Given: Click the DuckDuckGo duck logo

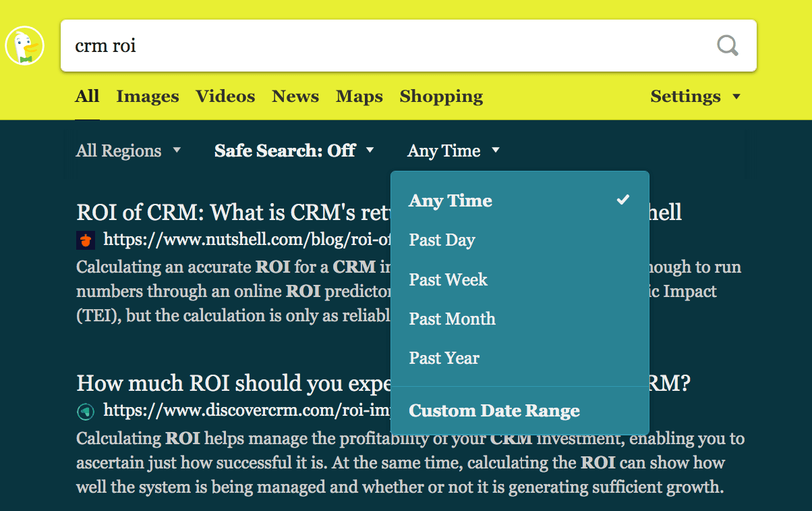Looking at the screenshot, I should tap(24, 46).
